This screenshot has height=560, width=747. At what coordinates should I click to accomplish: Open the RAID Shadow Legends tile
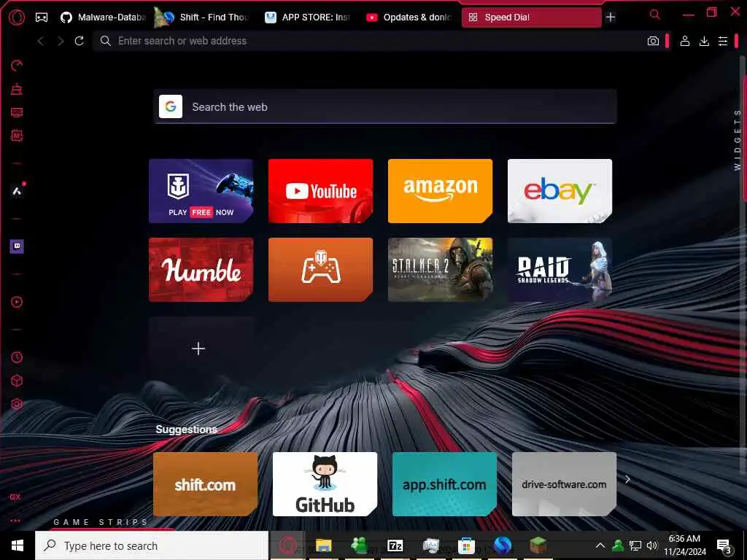pos(560,270)
